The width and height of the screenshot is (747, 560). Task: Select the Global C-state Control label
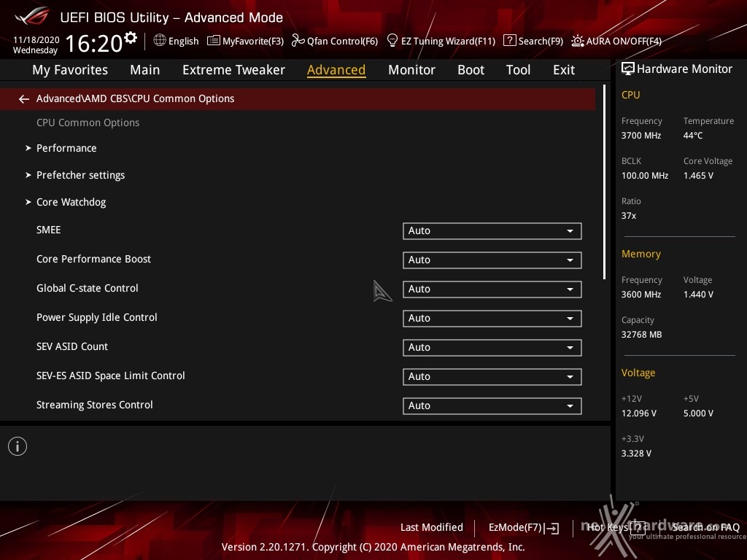click(88, 288)
